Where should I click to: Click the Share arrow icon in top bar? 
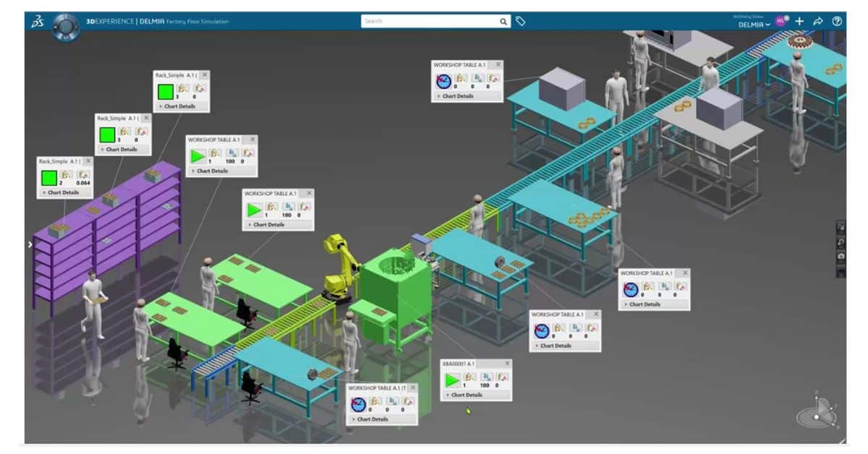(817, 22)
